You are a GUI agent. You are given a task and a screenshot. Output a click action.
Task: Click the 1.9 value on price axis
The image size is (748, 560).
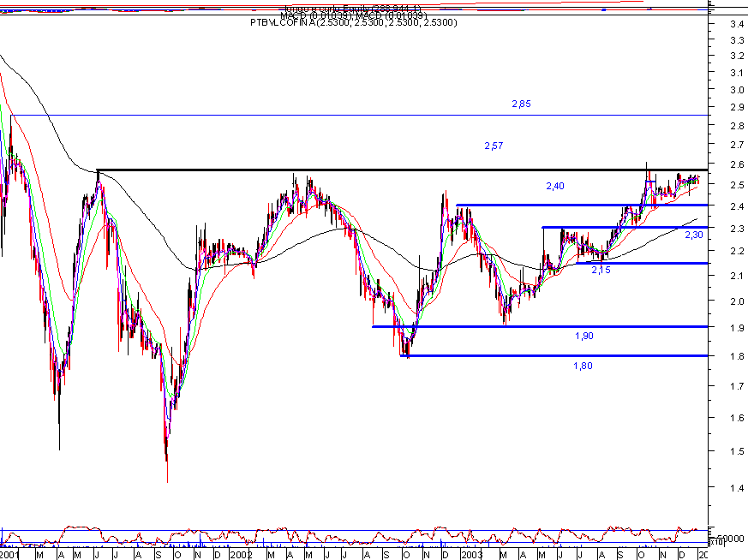click(x=737, y=328)
